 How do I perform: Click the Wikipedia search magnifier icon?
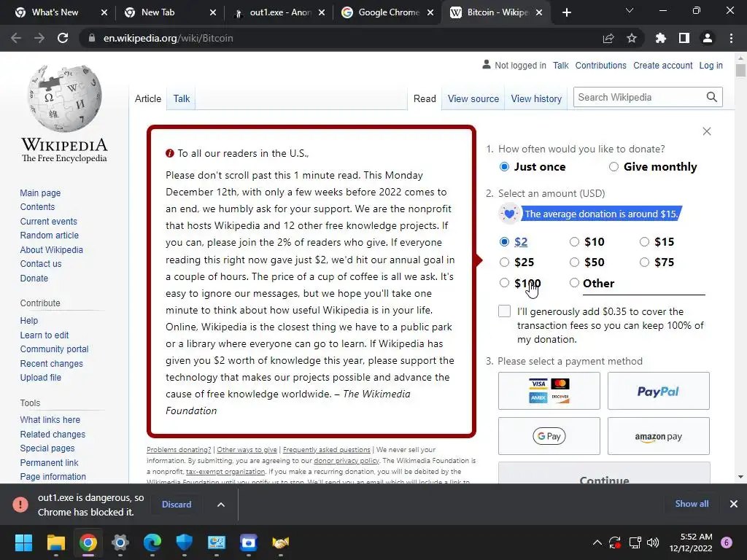click(x=712, y=97)
